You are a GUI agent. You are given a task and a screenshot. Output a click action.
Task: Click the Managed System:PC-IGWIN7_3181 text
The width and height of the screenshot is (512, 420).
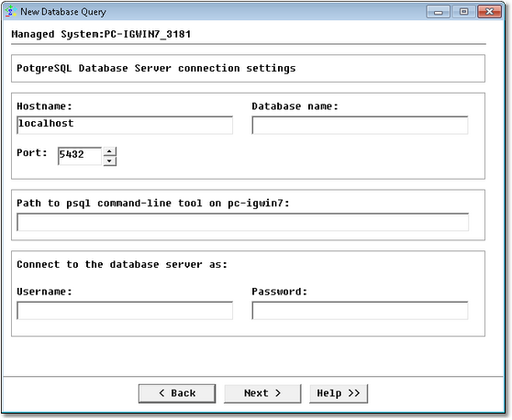pos(101,34)
